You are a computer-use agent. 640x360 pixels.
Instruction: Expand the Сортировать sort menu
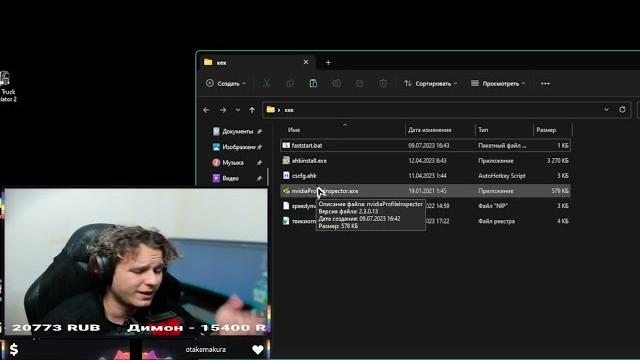point(430,84)
